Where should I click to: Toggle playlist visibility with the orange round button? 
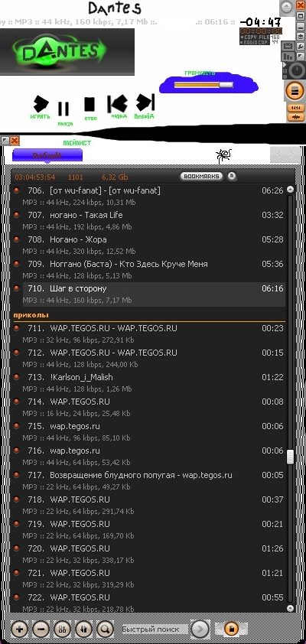point(295,91)
